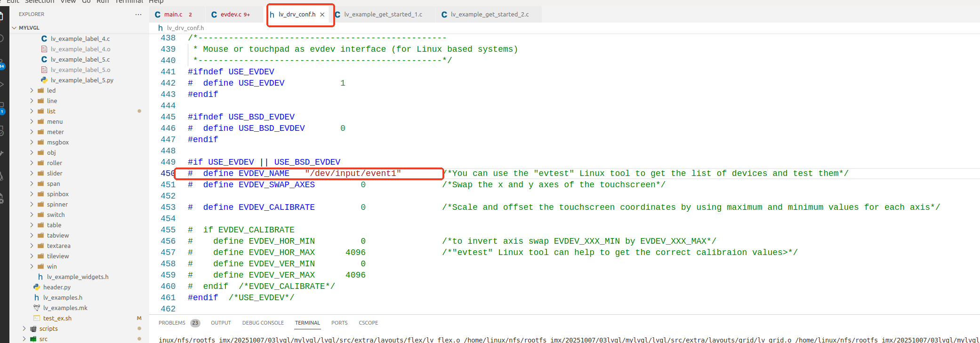The height and width of the screenshot is (343, 980).
Task: Click the h icon of lv_example_widgets.h
Action: (x=40, y=277)
